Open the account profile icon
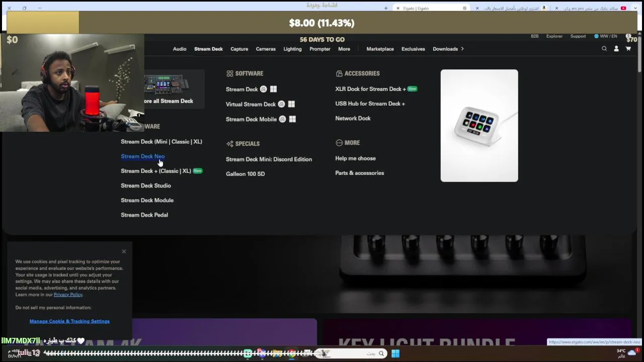This screenshot has height=362, width=644. 616,49
